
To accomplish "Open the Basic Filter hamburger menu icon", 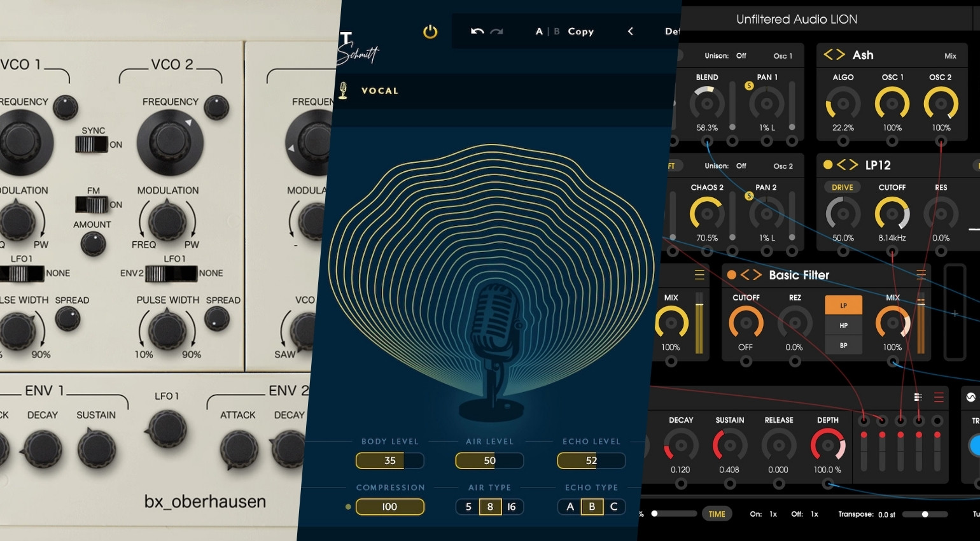I will [x=921, y=274].
